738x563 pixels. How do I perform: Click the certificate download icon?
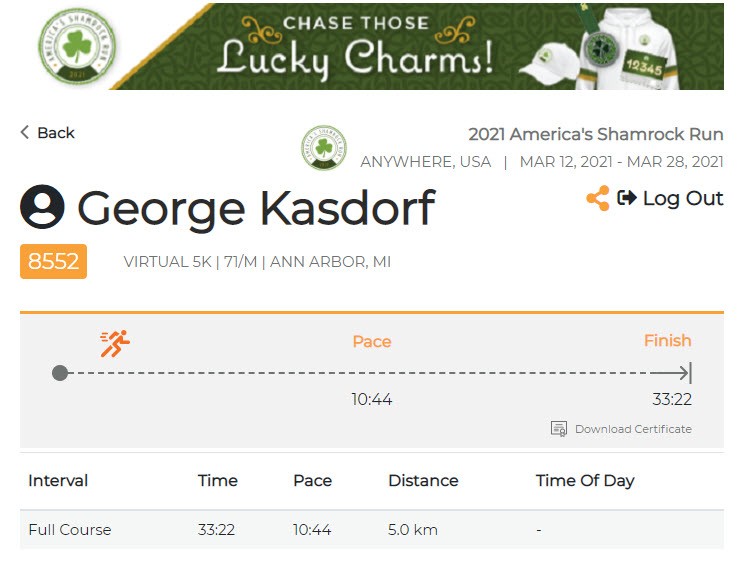click(x=559, y=429)
